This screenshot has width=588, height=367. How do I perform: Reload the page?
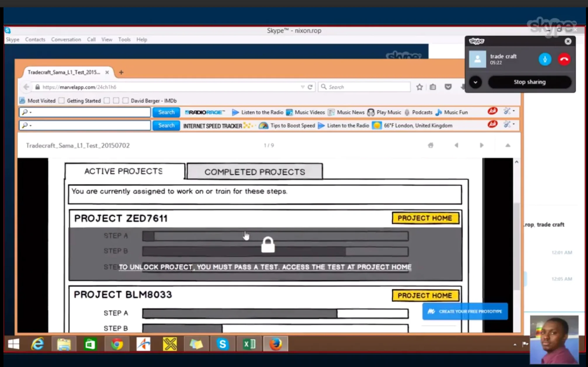click(x=310, y=87)
